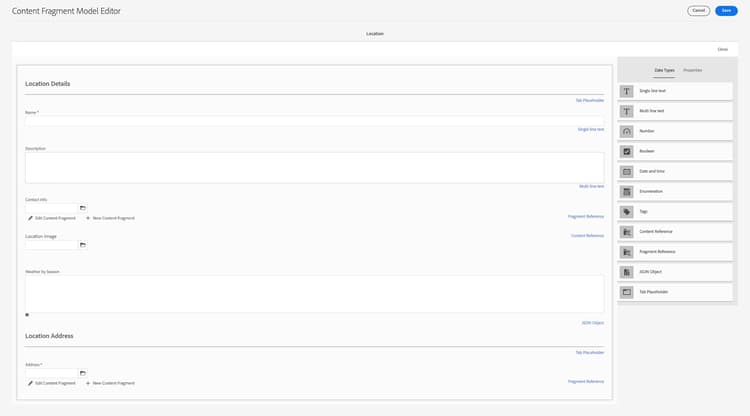Choose the Enumeration data type icon
This screenshot has height=416, width=750.
(x=626, y=191)
